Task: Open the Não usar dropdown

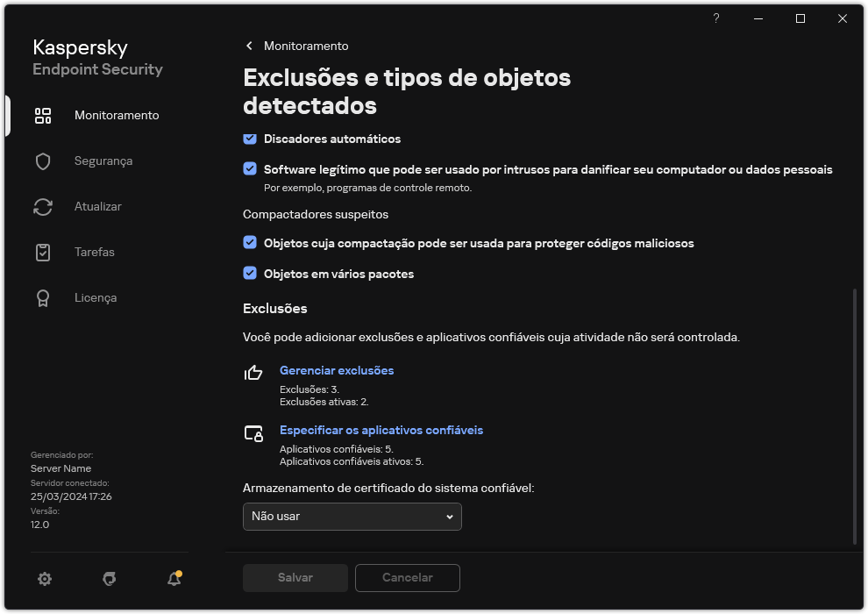Action: click(352, 517)
